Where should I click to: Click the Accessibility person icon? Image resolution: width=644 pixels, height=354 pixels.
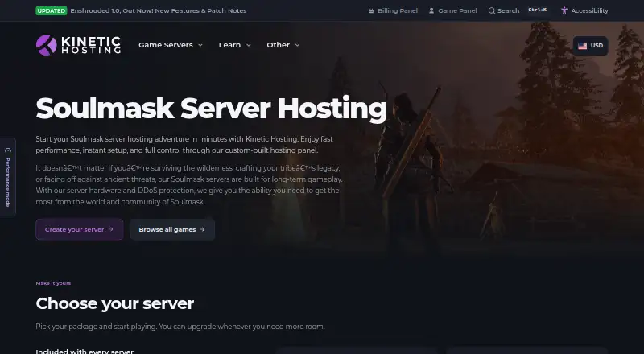564,10
